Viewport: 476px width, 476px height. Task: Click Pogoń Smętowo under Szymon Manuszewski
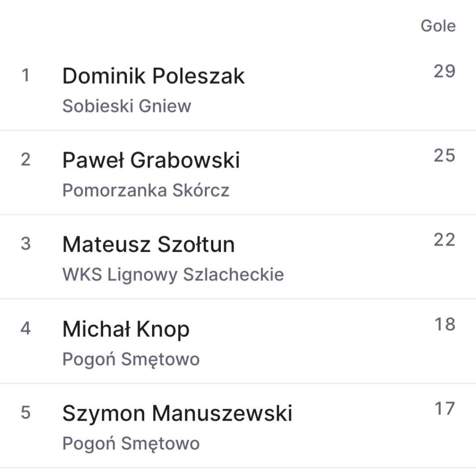click(x=131, y=443)
